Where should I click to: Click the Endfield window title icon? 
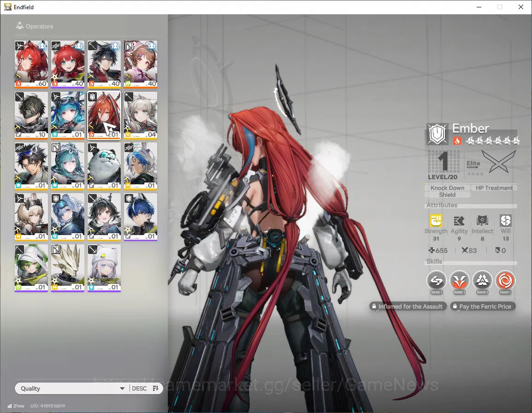(7, 7)
